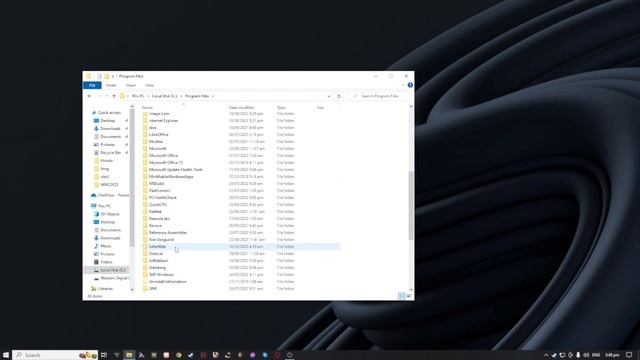Open the recent locations dropdown arrow
Image resolution: width=640 pixels, height=360 pixels.
(107, 96)
